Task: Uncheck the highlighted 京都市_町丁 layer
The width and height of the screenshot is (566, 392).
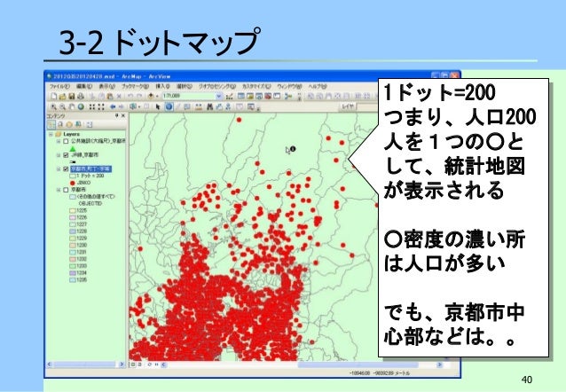Action: pyautogui.click(x=66, y=169)
